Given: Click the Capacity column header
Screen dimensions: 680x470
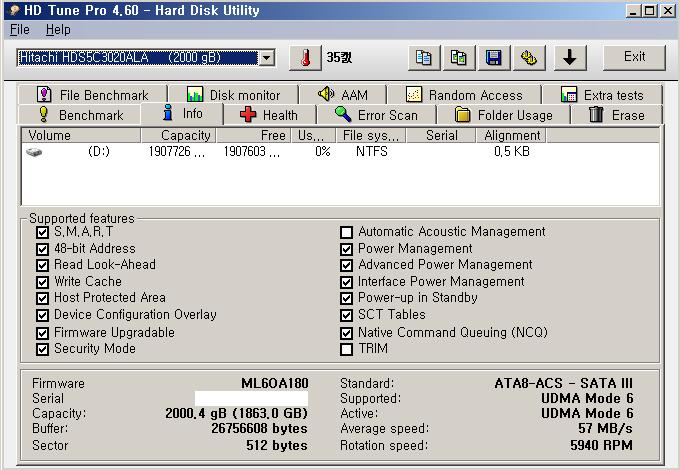Looking at the screenshot, I should (178, 135).
